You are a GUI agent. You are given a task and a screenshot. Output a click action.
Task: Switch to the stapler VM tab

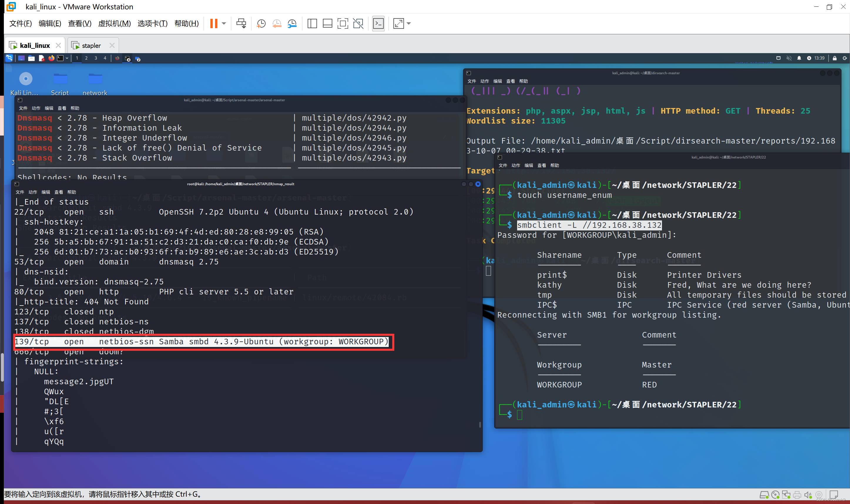(90, 45)
